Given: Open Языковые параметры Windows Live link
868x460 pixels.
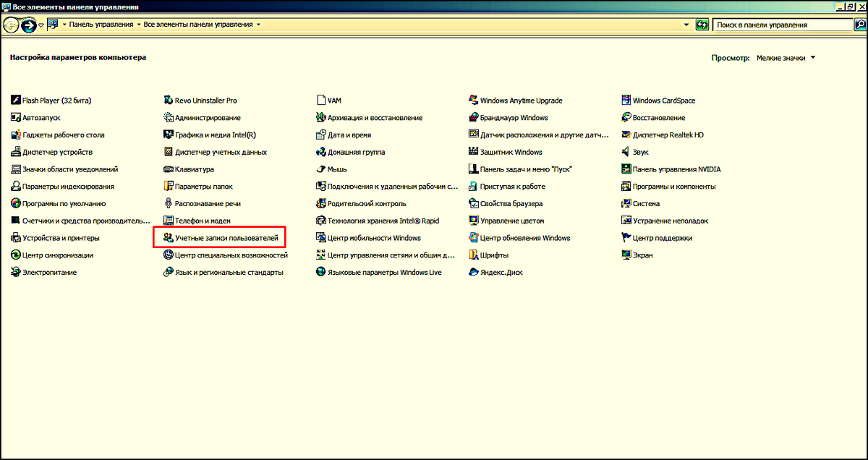Looking at the screenshot, I should point(384,273).
